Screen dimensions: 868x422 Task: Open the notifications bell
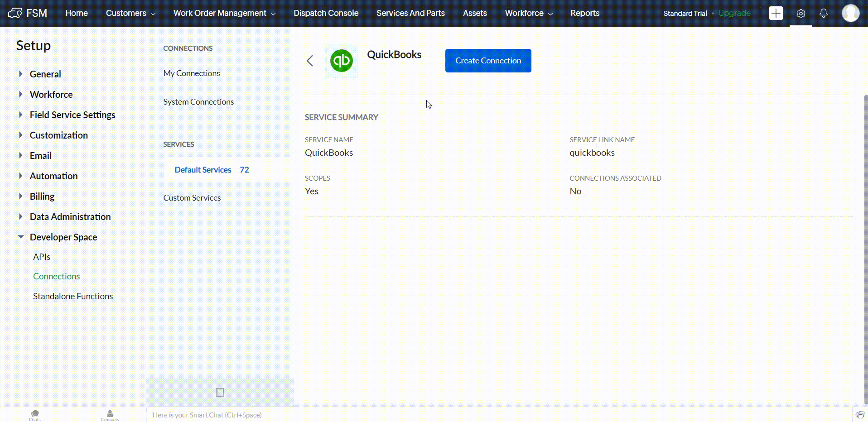click(823, 13)
